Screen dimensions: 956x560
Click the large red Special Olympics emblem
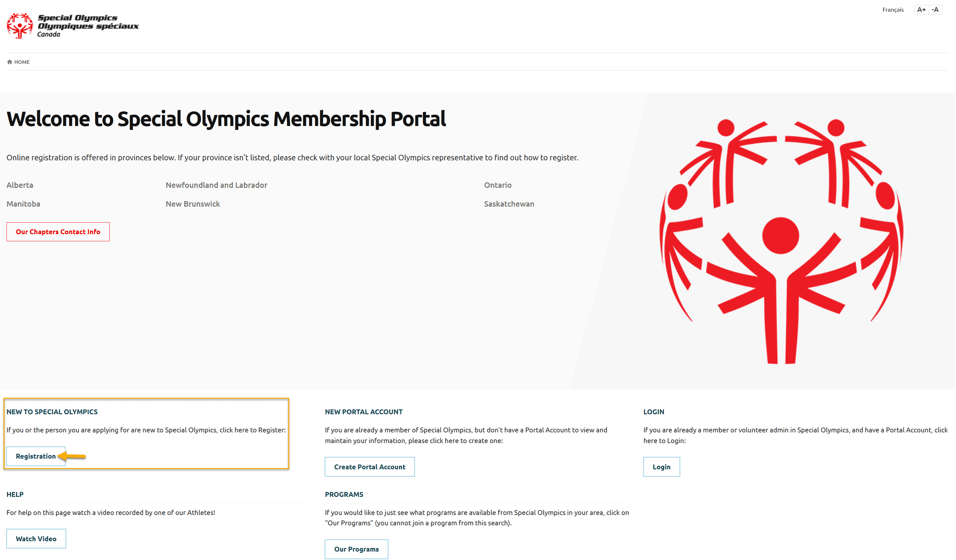coord(781,241)
